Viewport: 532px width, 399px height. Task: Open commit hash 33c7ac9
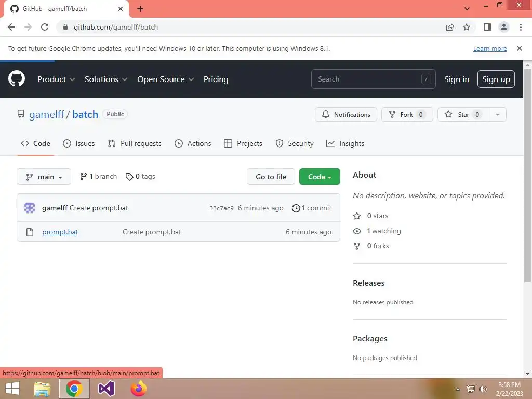point(221,208)
